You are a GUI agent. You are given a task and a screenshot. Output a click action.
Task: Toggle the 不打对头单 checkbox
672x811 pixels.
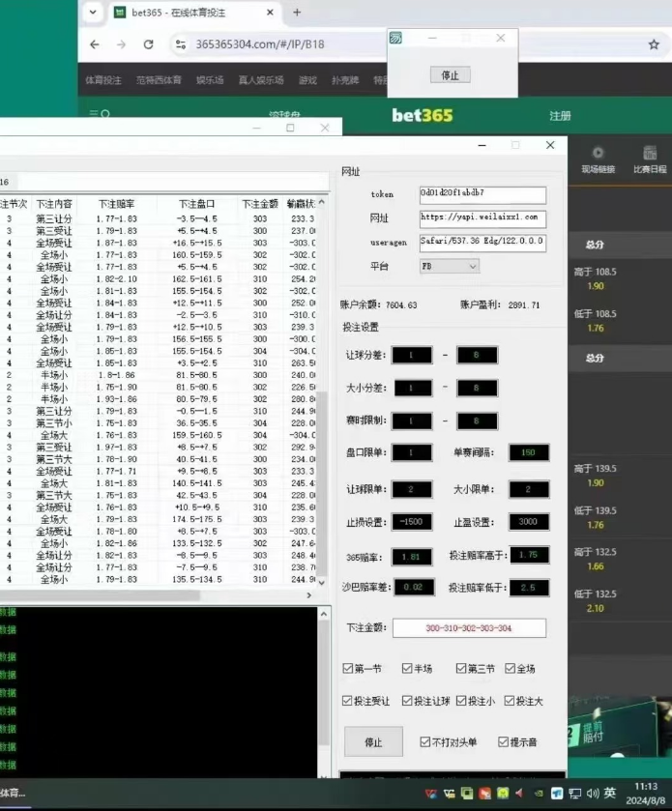tap(425, 742)
